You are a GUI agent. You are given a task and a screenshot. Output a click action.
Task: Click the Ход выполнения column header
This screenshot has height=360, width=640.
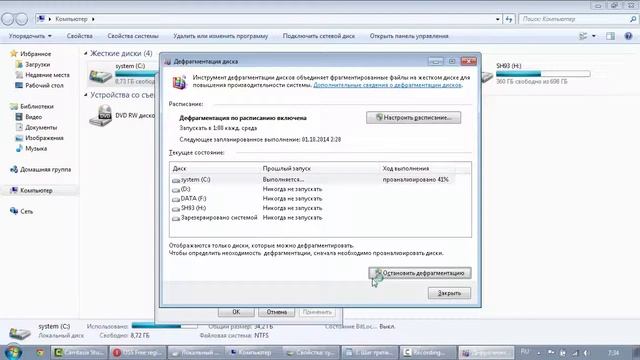click(418, 168)
